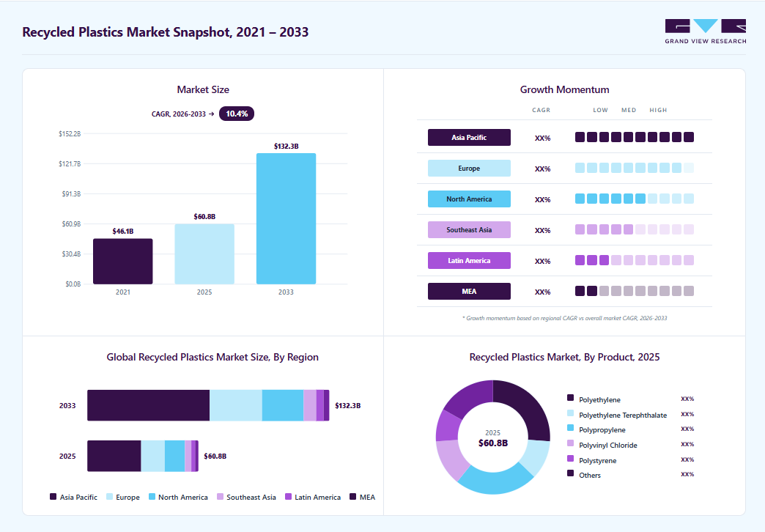The image size is (765, 532).
Task: Click the Southeast Asia region label
Action: coord(470,229)
